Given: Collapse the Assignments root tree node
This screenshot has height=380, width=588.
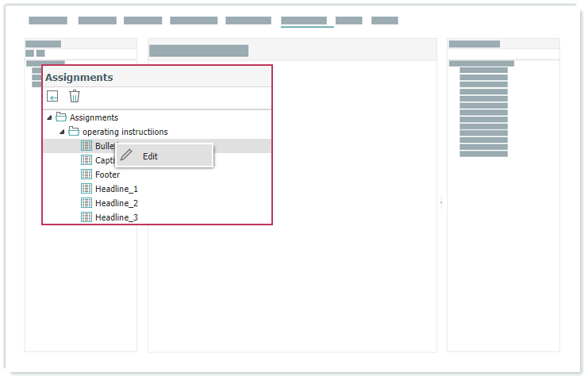Looking at the screenshot, I should click(x=50, y=117).
